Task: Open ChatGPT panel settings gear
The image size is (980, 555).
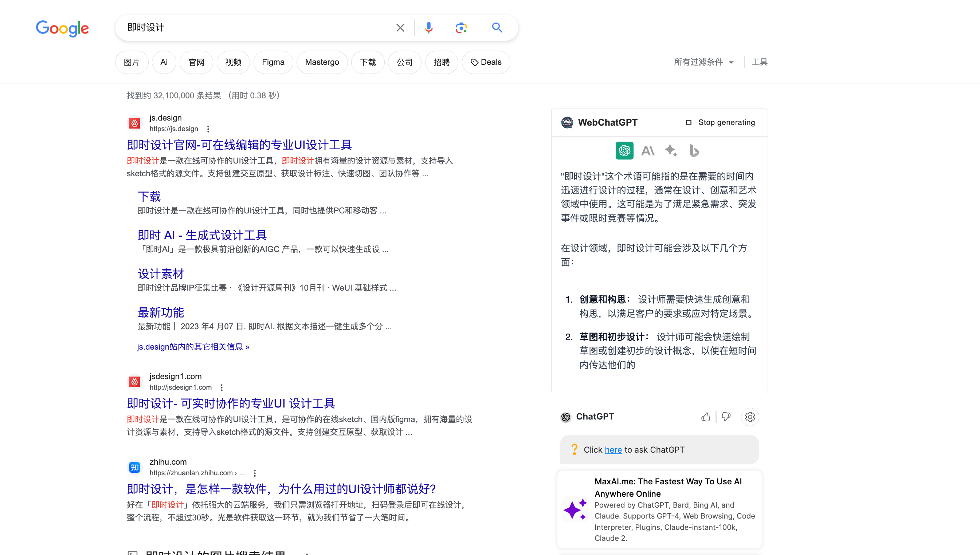Action: [750, 417]
